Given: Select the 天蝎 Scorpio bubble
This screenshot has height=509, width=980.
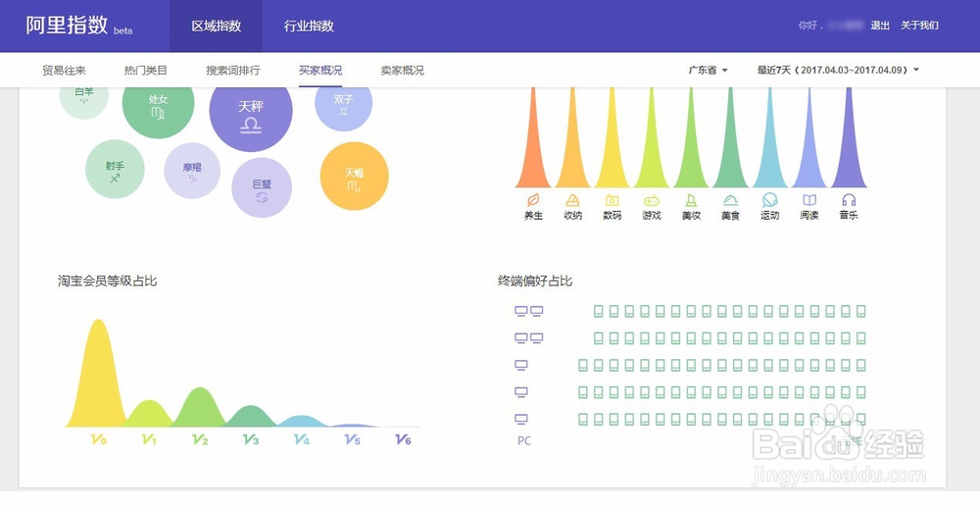Looking at the screenshot, I should (355, 177).
